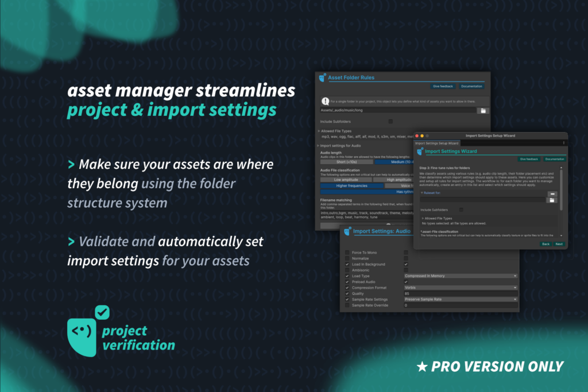Screen dimensions: 588x392
Task: Toggle Voice frequencies classification button
Action: pyautogui.click(x=400, y=185)
